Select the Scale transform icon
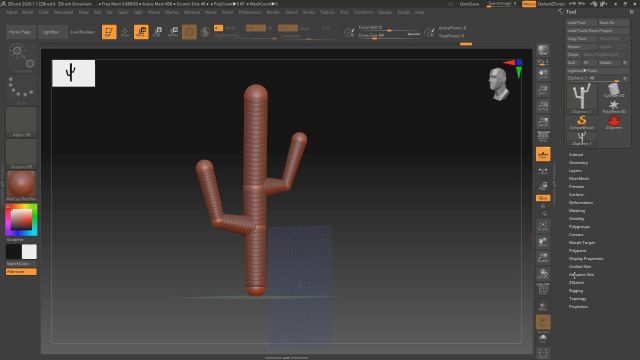The height and width of the screenshot is (360, 640). pos(157,32)
